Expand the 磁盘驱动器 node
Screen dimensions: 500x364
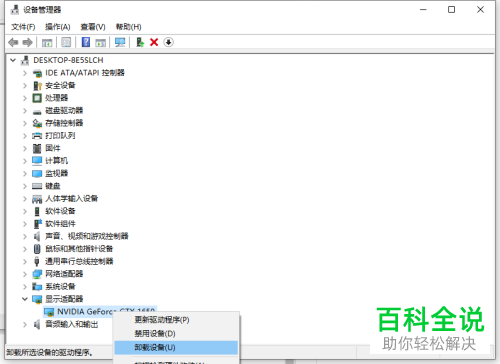[25, 111]
